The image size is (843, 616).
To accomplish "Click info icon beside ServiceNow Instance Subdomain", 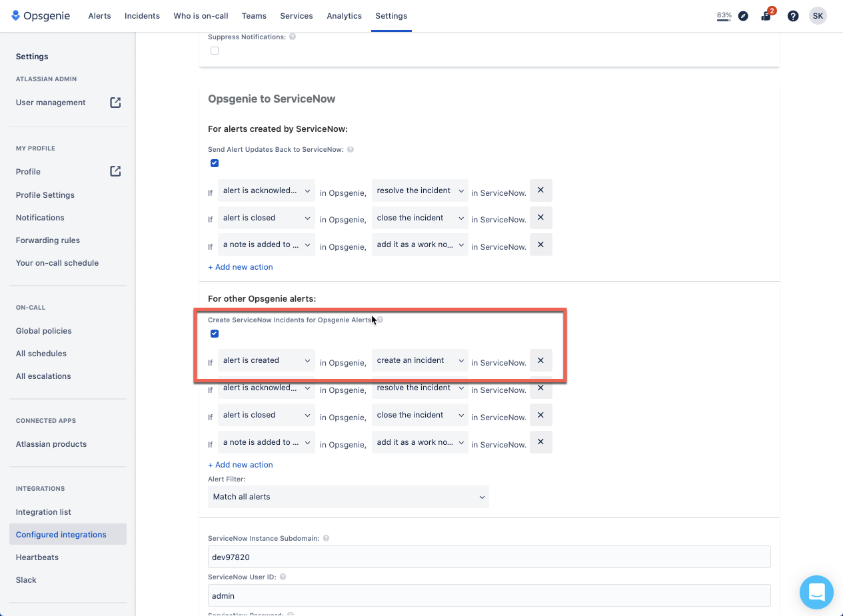I will point(326,538).
